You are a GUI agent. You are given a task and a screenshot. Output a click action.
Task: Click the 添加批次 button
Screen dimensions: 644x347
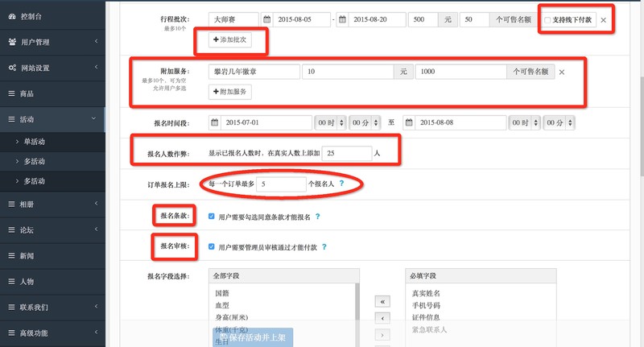pyautogui.click(x=230, y=39)
